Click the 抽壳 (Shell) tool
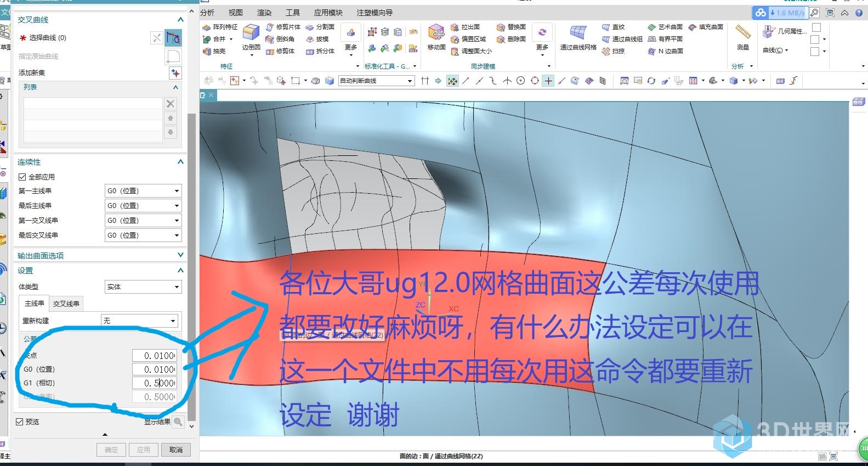 (x=214, y=51)
